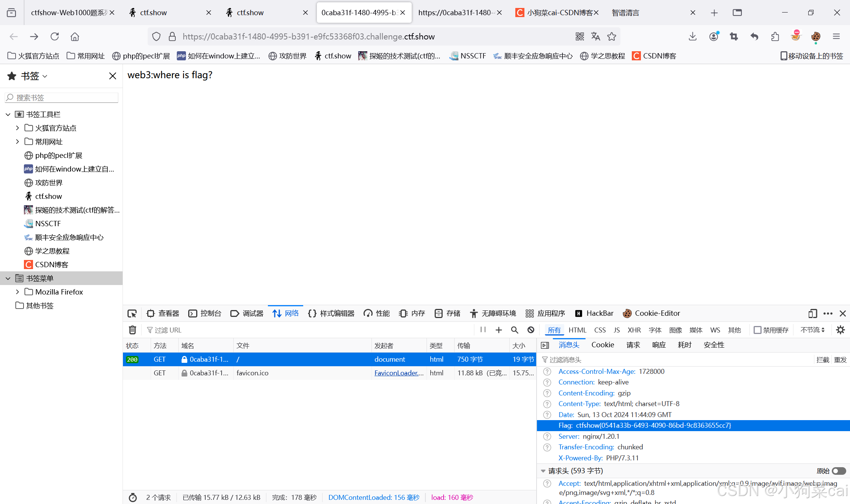
Task: Bookmark this page with star icon
Action: coord(611,36)
